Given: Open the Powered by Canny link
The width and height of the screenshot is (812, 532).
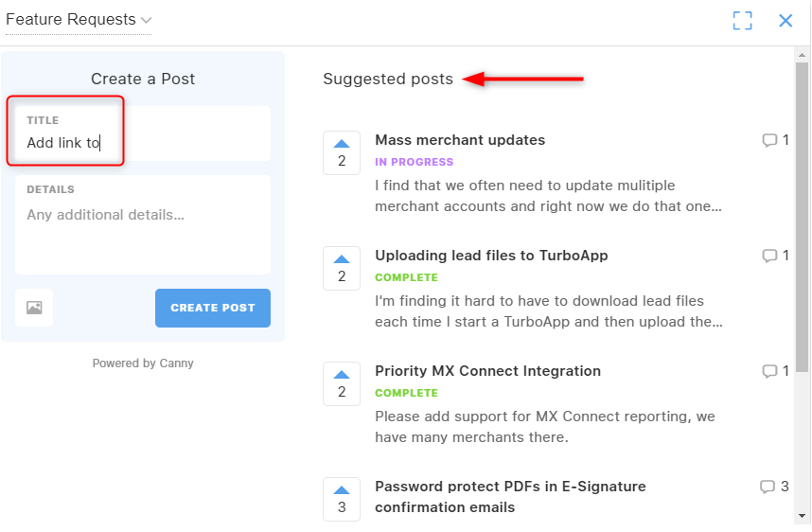Looking at the screenshot, I should tap(143, 364).
